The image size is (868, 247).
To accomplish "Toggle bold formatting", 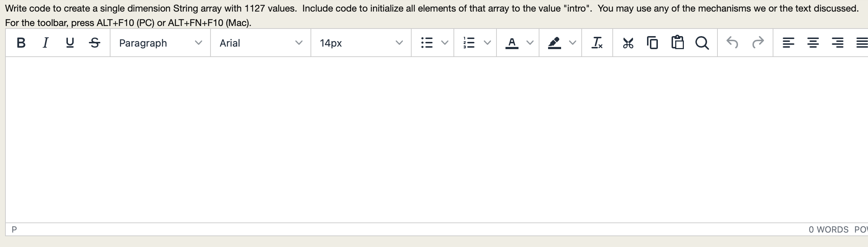I will (x=21, y=43).
